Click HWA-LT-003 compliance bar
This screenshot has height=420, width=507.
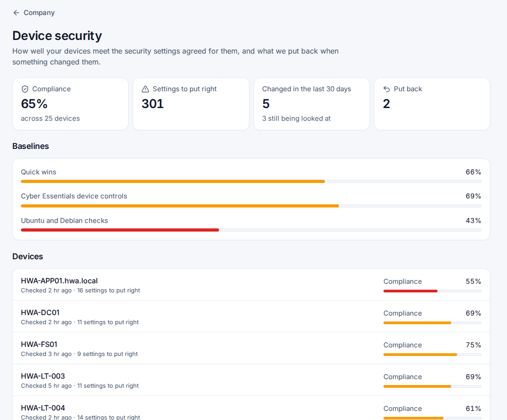tap(432, 386)
